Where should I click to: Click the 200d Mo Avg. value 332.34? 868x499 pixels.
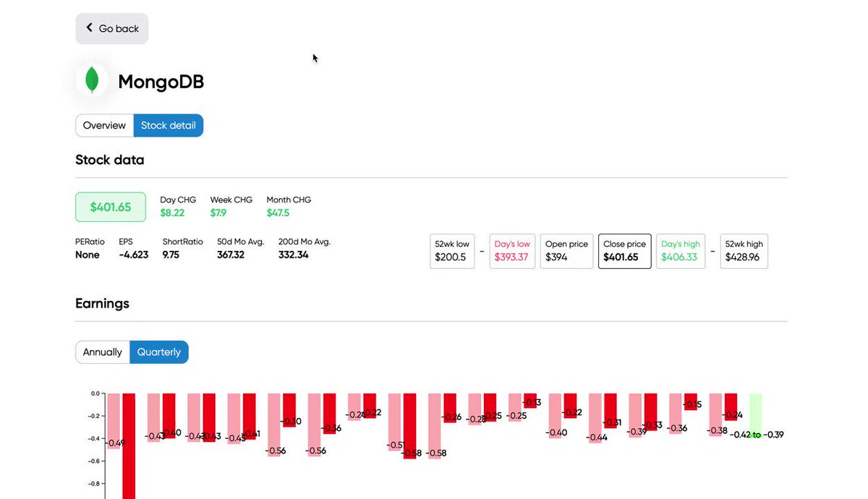coord(294,255)
